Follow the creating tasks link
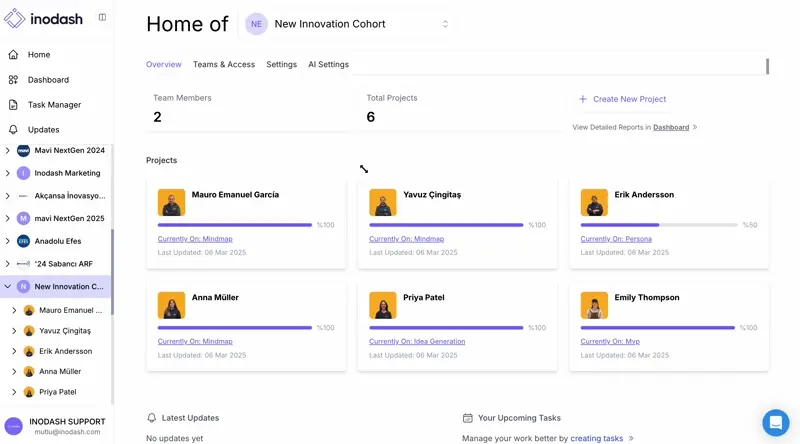The image size is (800, 444). (597, 438)
